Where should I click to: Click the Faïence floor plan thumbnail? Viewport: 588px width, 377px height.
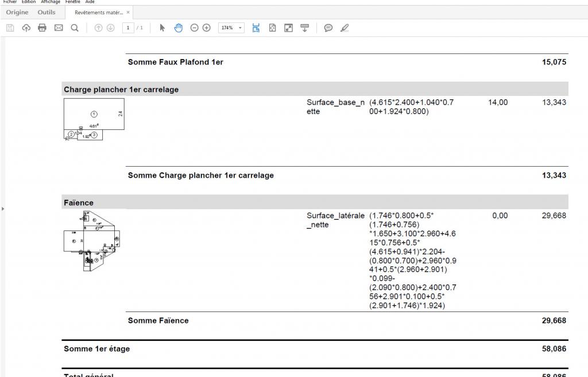92,241
